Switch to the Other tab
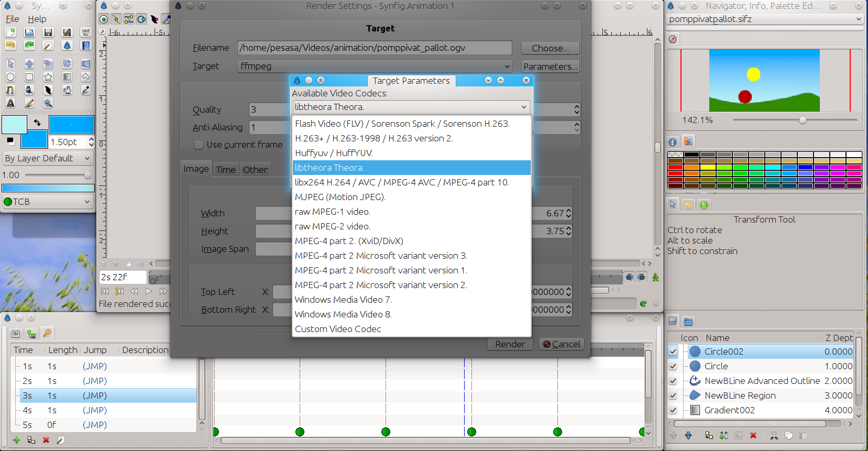 [255, 170]
